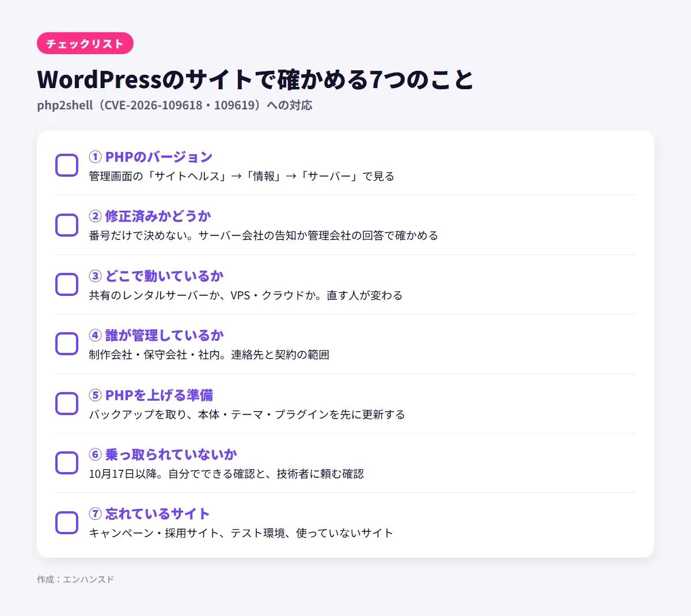Check the box for ② 修正済みかどうか
This screenshot has width=691, height=616.
point(67,225)
